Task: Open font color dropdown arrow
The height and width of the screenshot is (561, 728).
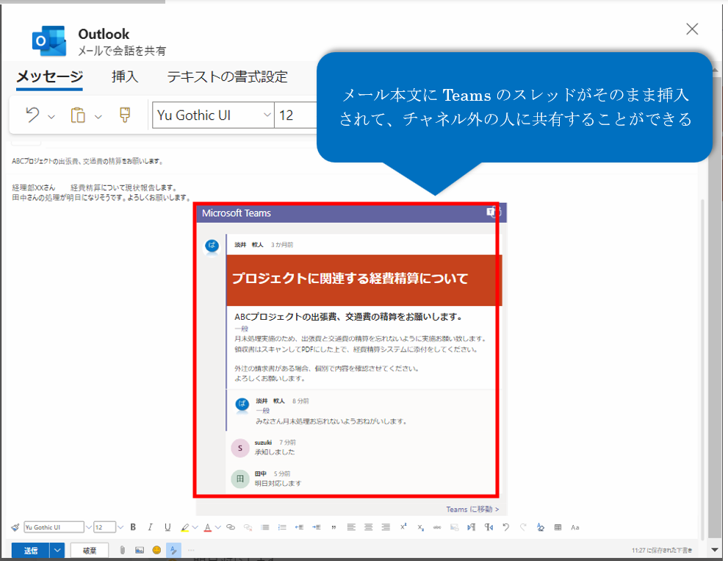Action: click(217, 527)
